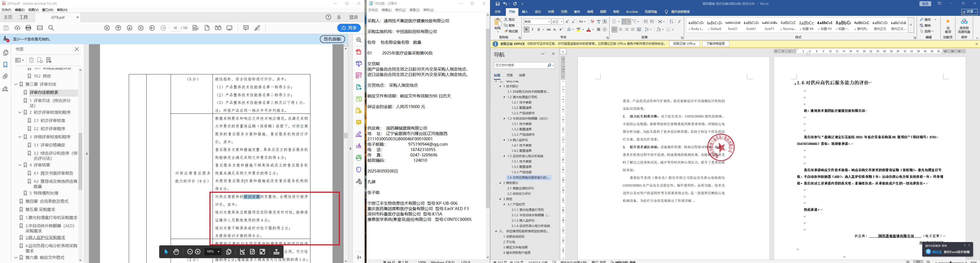The height and width of the screenshot is (263, 980).
Task: Open the bookmark options dropdown in Acrobat
Action: coord(19,60)
